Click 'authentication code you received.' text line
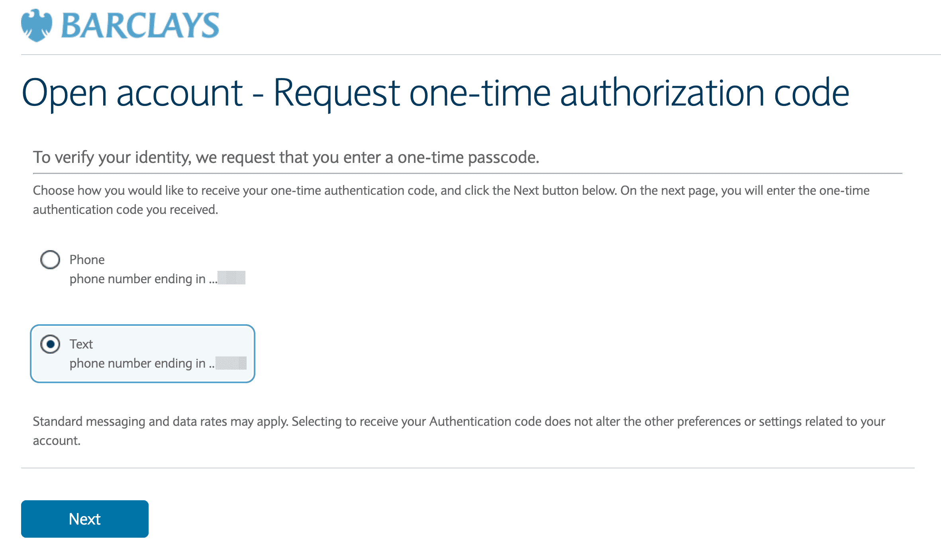Screen dimensions: 941x560 (125, 210)
